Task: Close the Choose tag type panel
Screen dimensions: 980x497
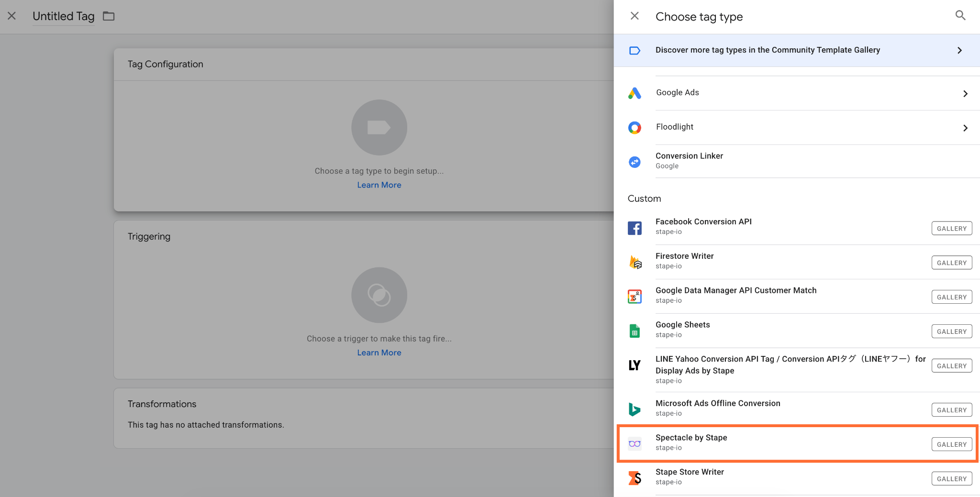Action: click(x=635, y=16)
